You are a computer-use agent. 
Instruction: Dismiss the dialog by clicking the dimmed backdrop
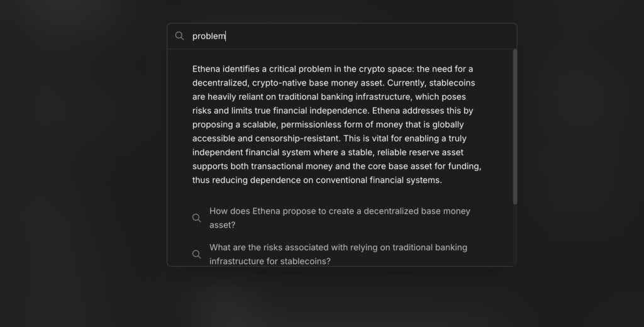pyautogui.click(x=82, y=164)
